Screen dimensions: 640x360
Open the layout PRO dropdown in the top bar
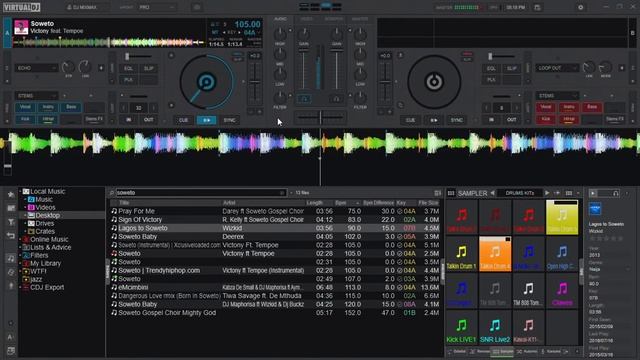point(157,7)
